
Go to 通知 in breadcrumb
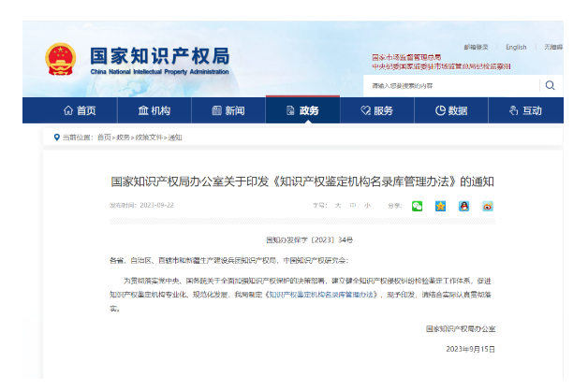pyautogui.click(x=175, y=138)
